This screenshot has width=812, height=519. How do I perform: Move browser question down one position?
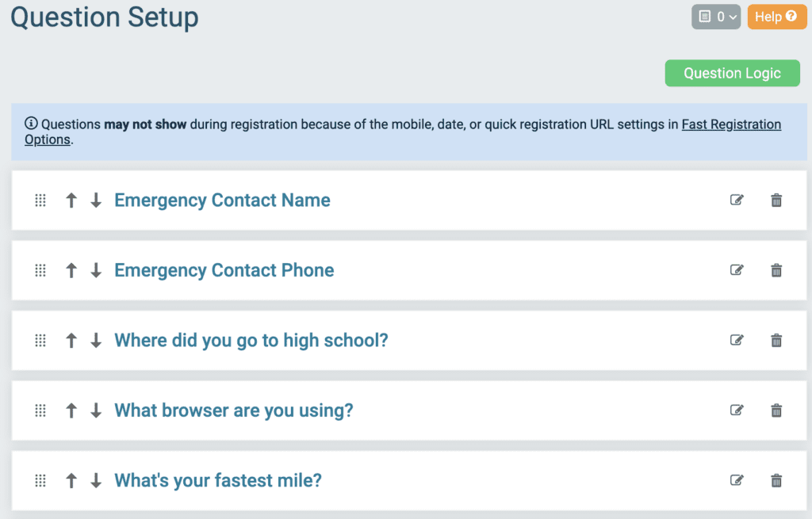point(96,410)
